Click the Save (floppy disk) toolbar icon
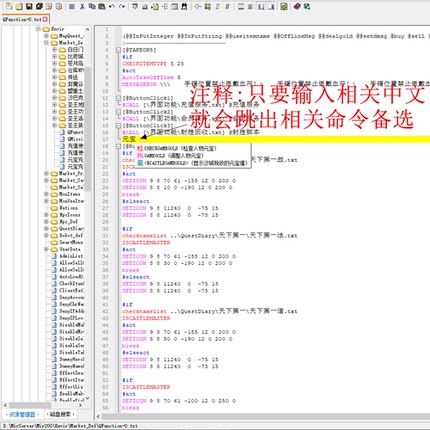Viewport: 430px width, 430px height. coord(29,6)
